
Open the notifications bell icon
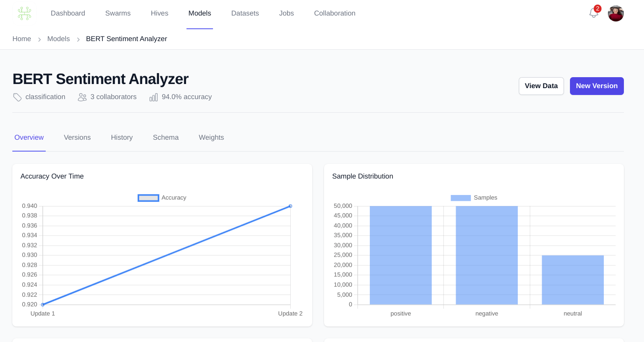(x=593, y=13)
